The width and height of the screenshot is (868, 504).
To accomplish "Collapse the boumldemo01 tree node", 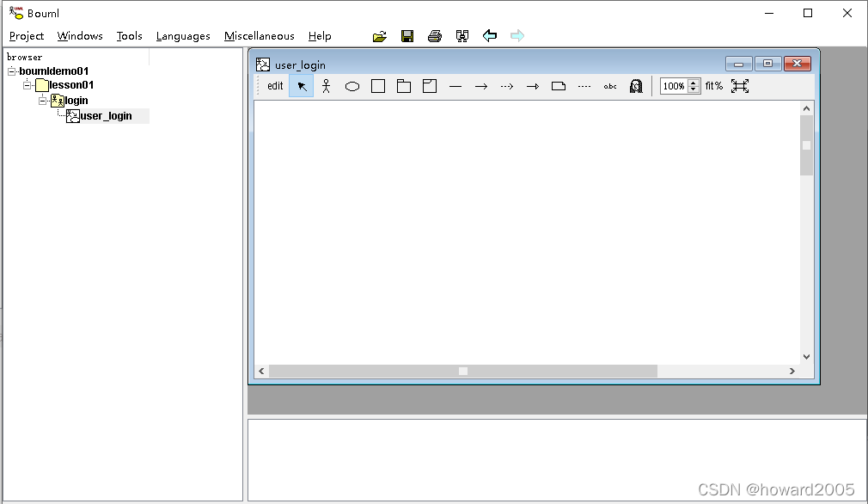I will [x=12, y=71].
